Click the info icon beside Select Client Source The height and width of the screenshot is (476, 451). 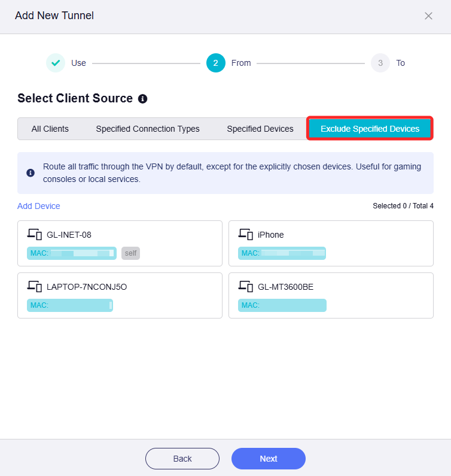142,99
